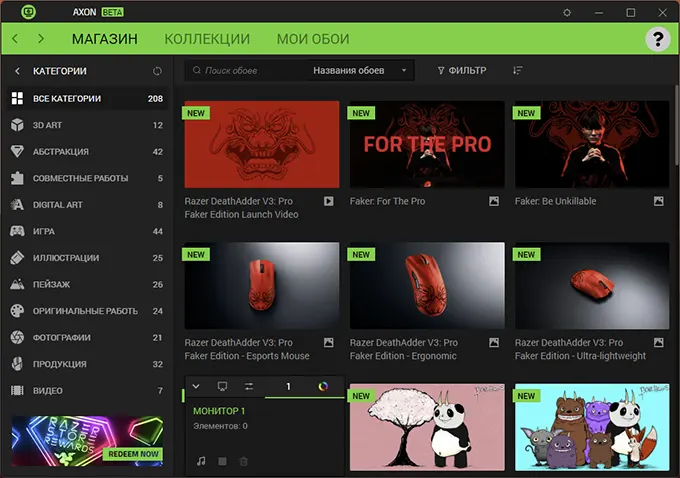680x478 pixels.
Task: Open the panda under tree wallpaper thumbnail
Action: point(427,427)
